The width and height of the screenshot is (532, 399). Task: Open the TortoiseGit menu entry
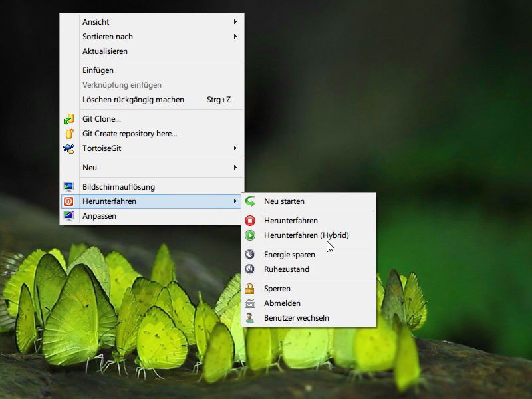coord(152,148)
